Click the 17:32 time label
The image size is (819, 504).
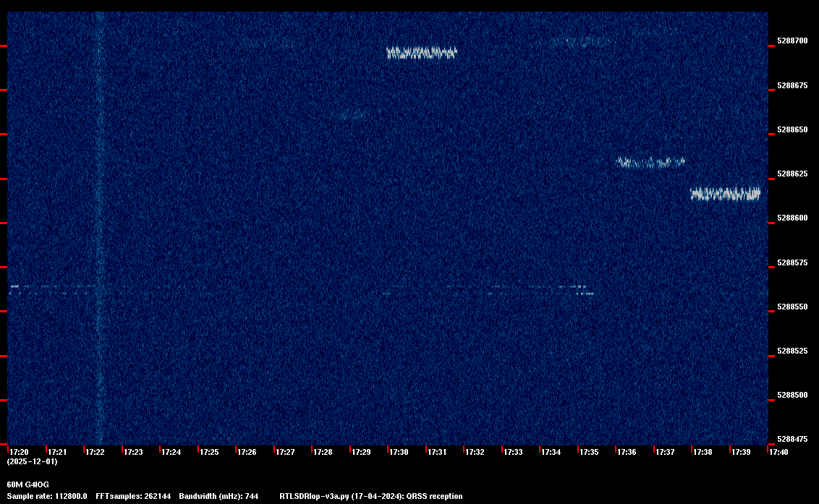coord(475,452)
